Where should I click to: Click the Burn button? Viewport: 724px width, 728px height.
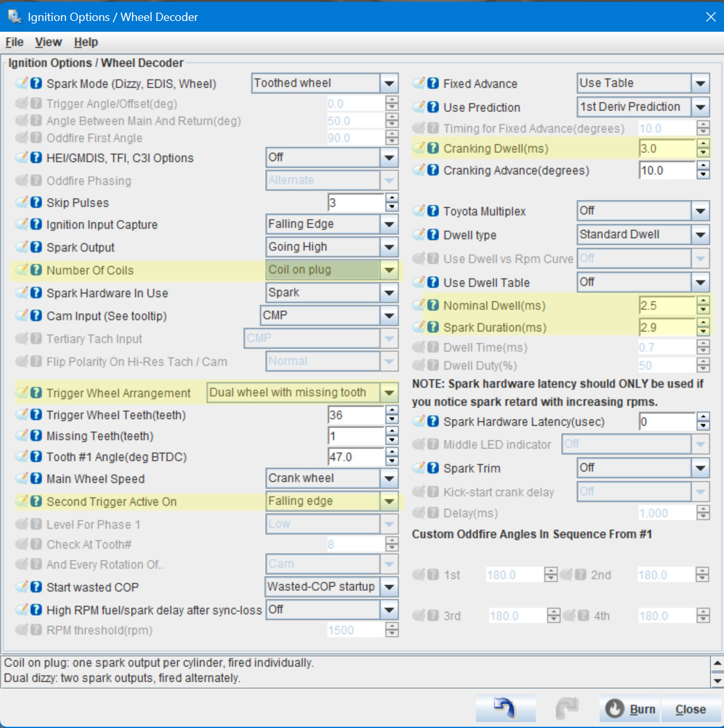pos(630,709)
